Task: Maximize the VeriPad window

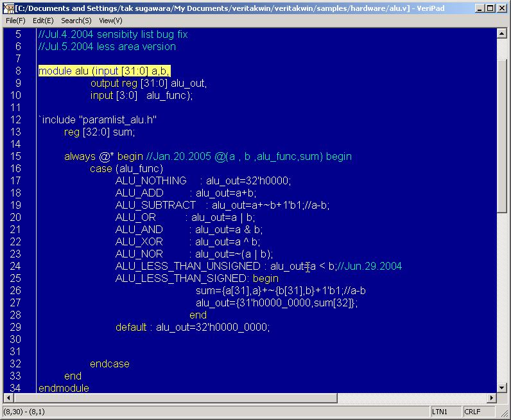Action: (490, 8)
